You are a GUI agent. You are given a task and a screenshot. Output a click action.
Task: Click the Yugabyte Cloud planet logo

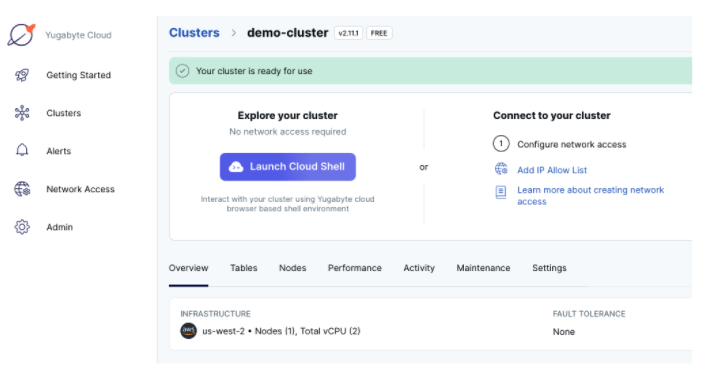click(21, 35)
